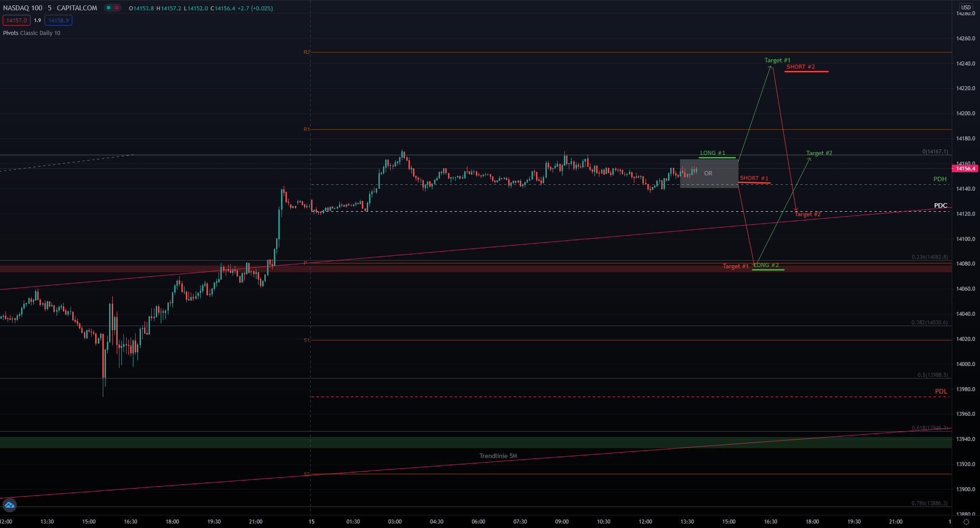Select the LONG #1 green label
Viewport: 980px width, 528px height.
pos(712,153)
